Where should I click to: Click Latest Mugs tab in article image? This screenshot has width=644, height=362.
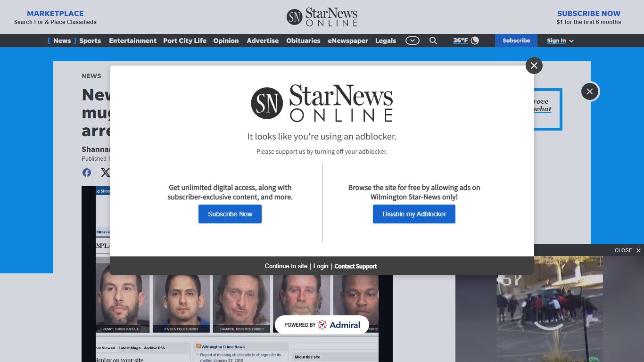coord(130,348)
